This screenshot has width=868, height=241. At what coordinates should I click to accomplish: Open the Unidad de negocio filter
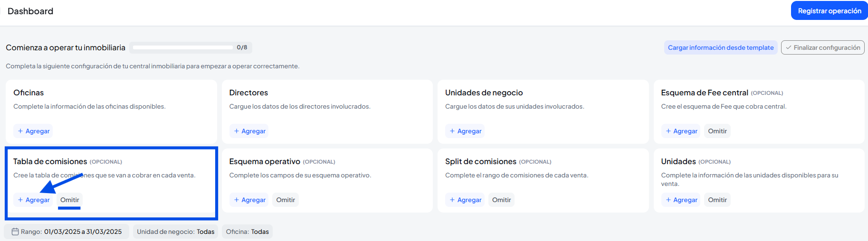[175, 232]
